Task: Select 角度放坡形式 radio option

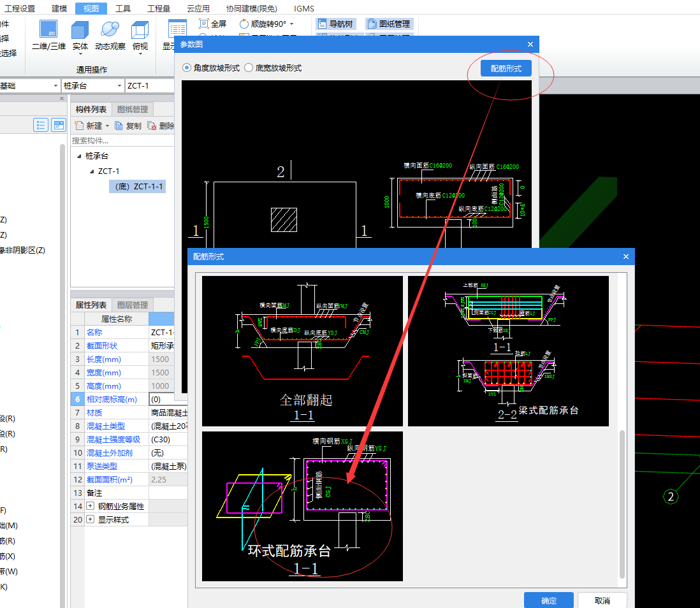Action: coord(187,68)
